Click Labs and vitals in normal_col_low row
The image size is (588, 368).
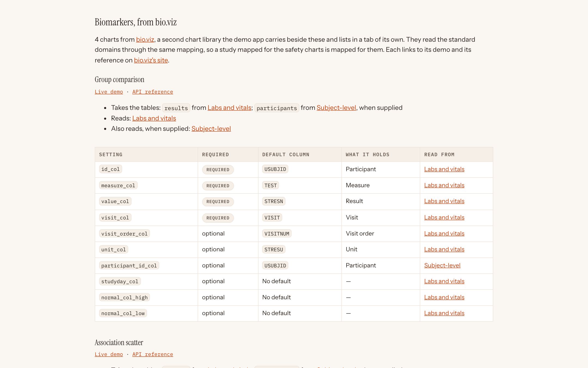[x=444, y=313]
